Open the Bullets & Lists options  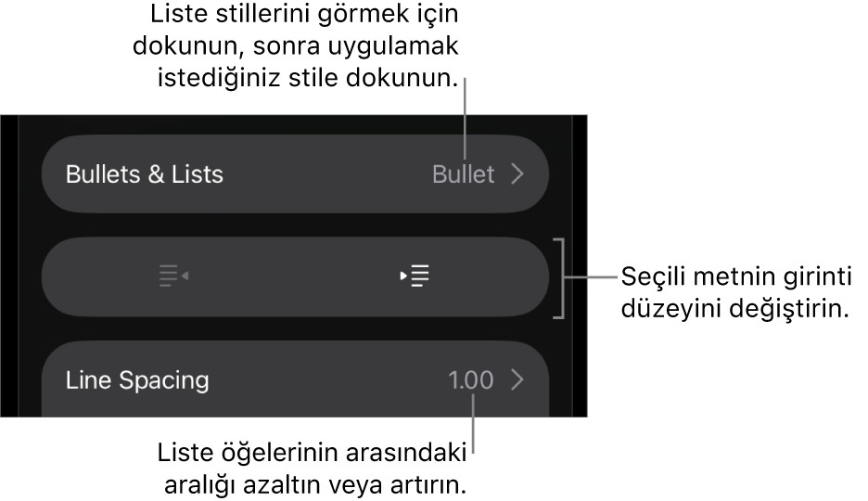(295, 174)
